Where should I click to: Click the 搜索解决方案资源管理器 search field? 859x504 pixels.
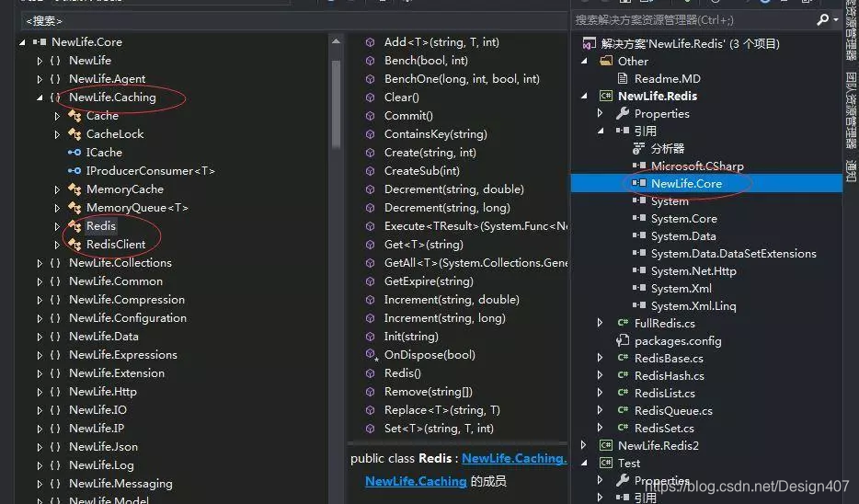tap(693, 19)
